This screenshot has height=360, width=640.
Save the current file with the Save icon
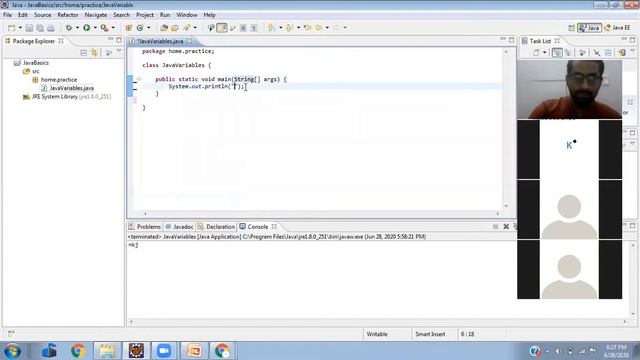(x=29, y=28)
